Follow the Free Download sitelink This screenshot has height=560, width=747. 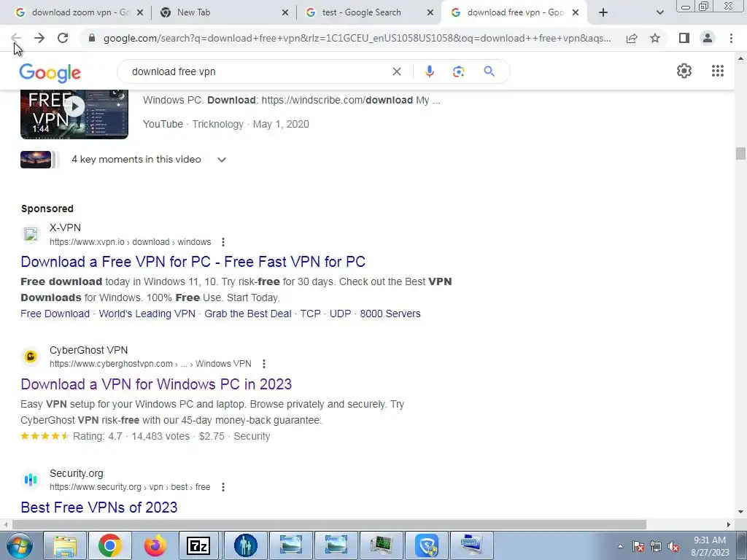tap(55, 314)
